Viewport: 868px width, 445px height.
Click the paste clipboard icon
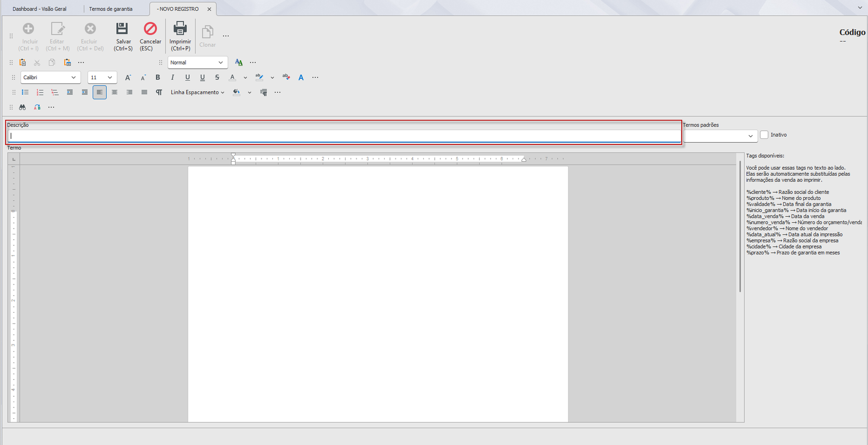pyautogui.click(x=22, y=62)
